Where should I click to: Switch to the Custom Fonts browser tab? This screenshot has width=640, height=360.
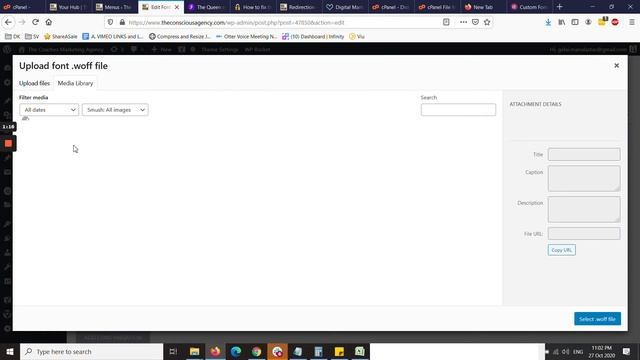530,7
